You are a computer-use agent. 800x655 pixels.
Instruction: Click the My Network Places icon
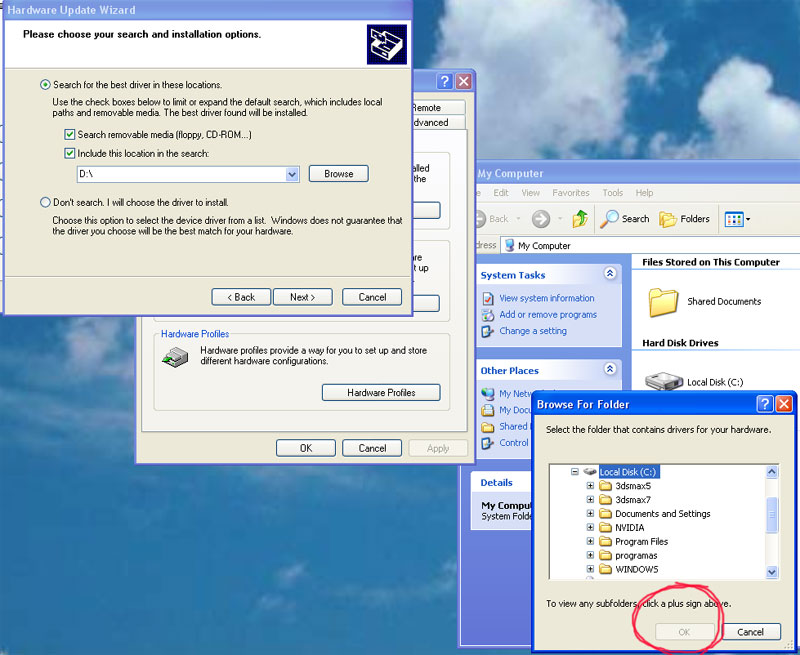488,394
